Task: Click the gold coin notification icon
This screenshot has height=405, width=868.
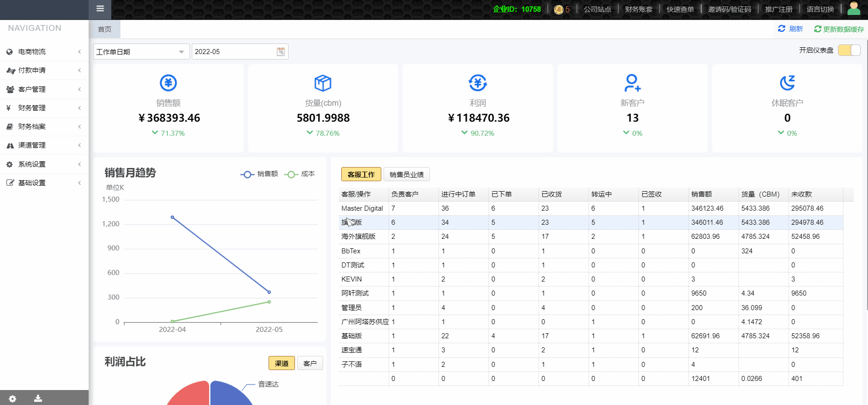Action: point(559,10)
